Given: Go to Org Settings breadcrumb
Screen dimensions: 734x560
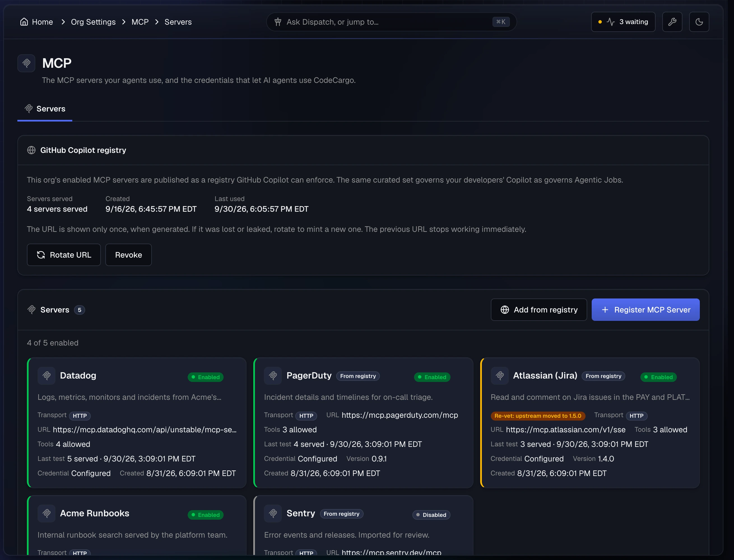Looking at the screenshot, I should [93, 22].
